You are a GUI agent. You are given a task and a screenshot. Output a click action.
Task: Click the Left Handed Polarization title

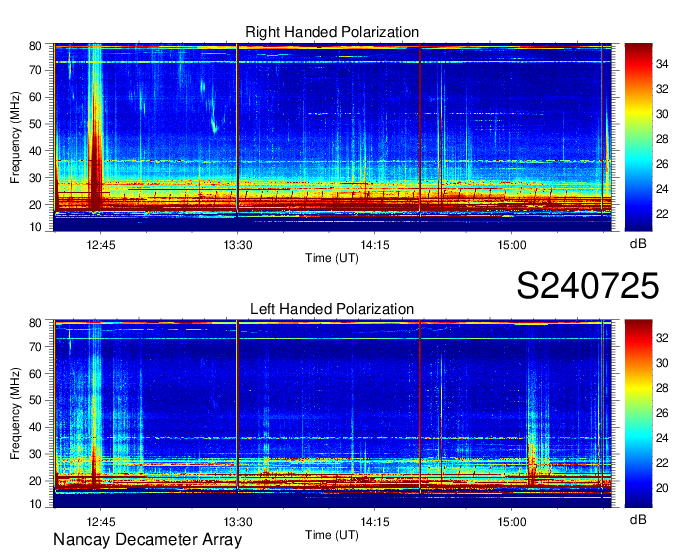click(332, 309)
